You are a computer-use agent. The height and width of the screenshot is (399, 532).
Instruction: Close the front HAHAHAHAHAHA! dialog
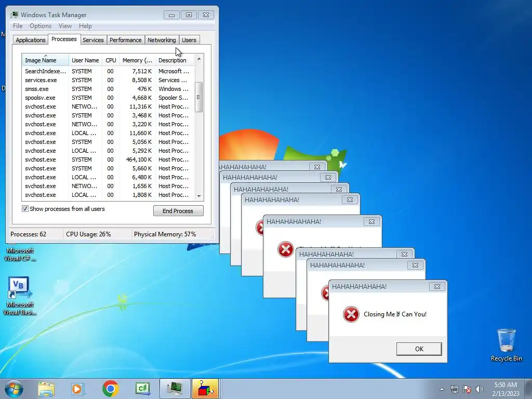437,287
